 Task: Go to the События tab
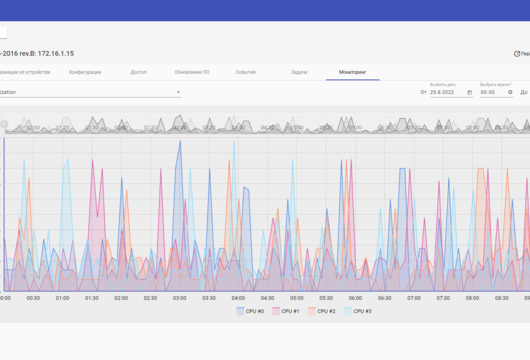tap(245, 72)
